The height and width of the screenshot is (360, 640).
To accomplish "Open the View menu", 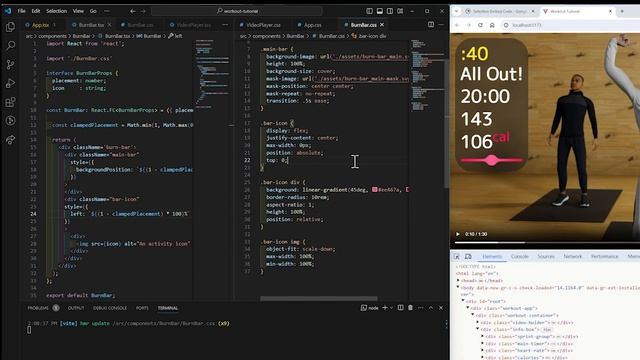I will (x=78, y=11).
